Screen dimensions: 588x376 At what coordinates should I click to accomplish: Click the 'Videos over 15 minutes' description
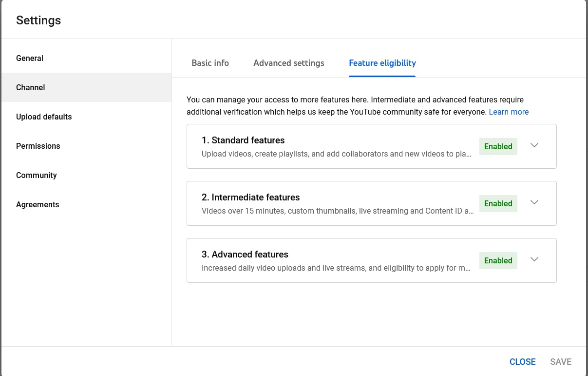pos(338,211)
